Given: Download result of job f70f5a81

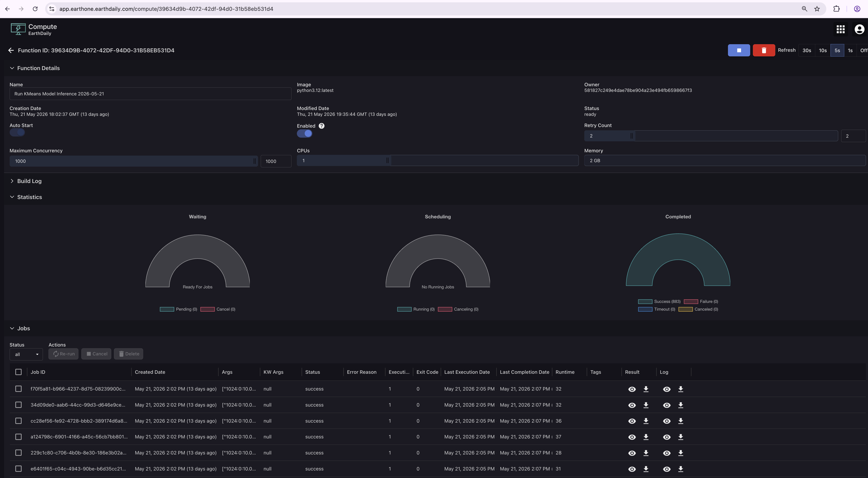Looking at the screenshot, I should click(x=646, y=389).
